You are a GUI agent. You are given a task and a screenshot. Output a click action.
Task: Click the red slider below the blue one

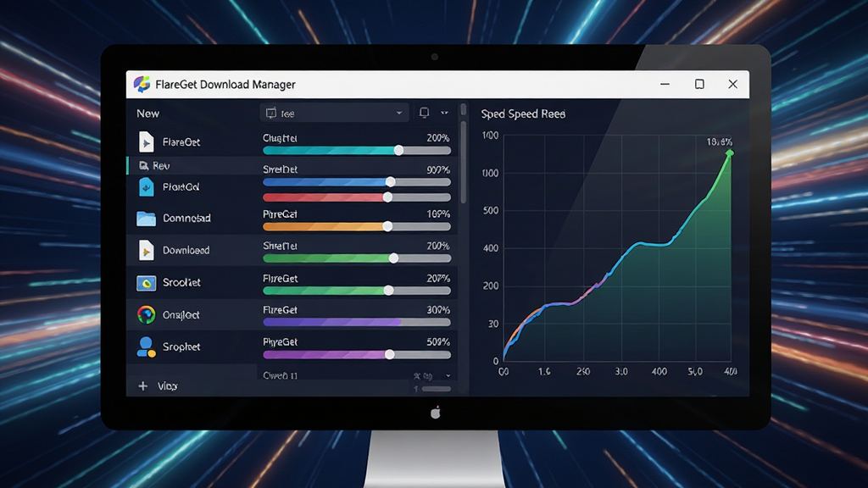coord(357,197)
